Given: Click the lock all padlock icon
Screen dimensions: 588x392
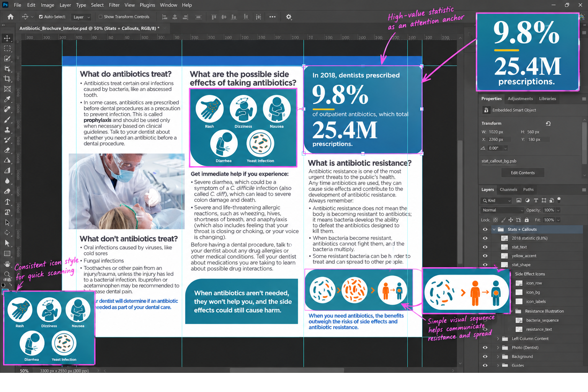Looking at the screenshot, I should [527, 220].
